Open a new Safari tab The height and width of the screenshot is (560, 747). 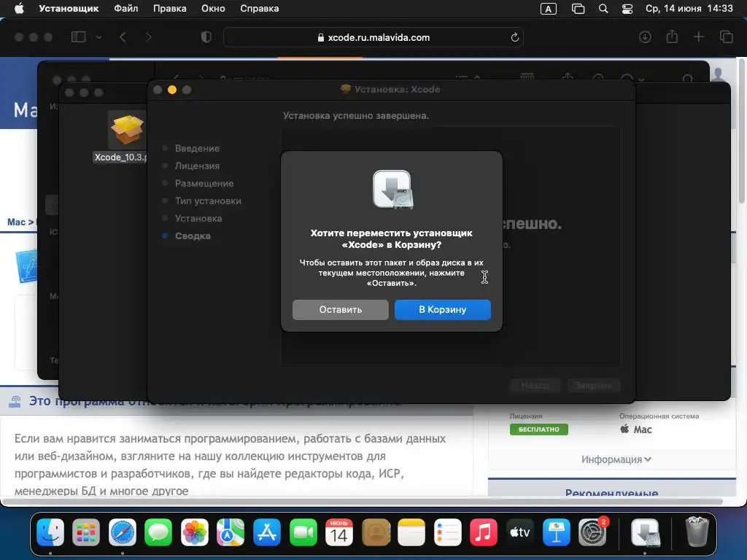[x=698, y=36]
